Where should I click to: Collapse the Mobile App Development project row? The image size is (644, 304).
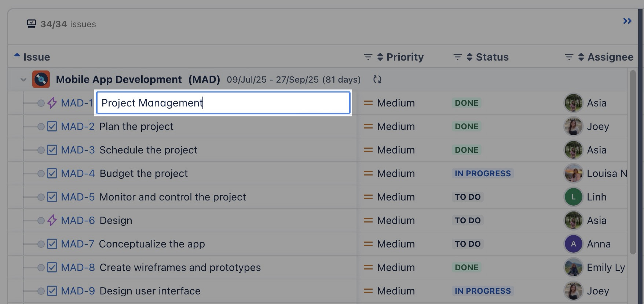[x=23, y=80]
